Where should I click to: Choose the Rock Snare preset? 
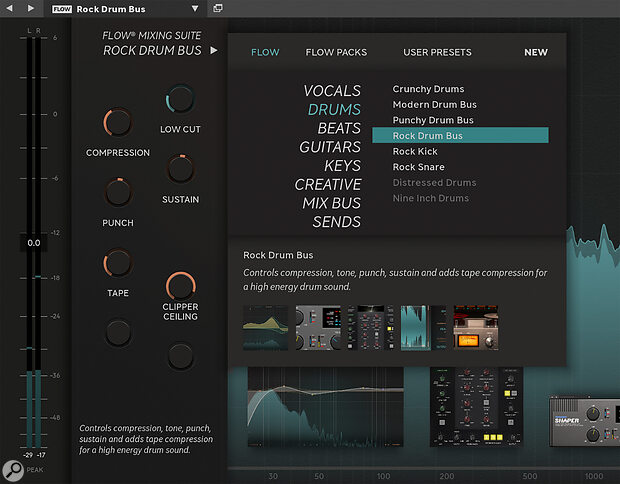419,167
